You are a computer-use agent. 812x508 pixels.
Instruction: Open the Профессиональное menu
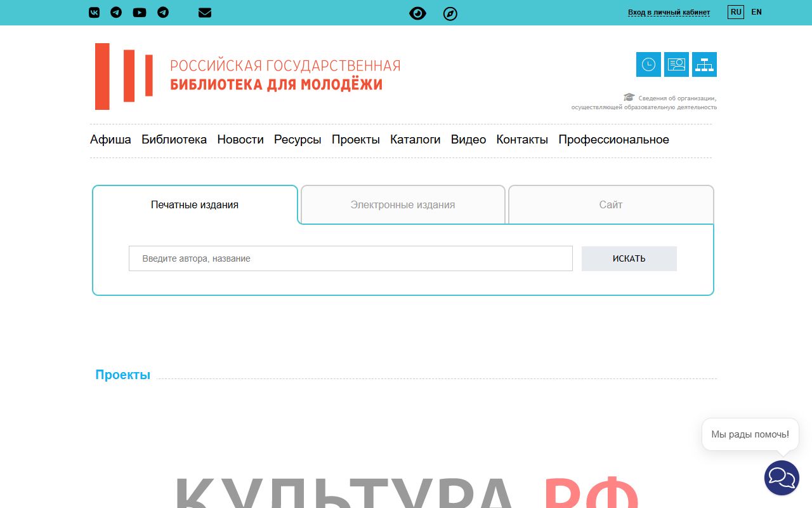click(613, 140)
